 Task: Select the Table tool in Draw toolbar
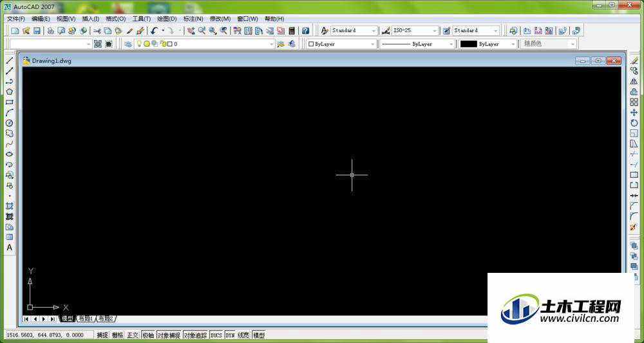[x=10, y=237]
